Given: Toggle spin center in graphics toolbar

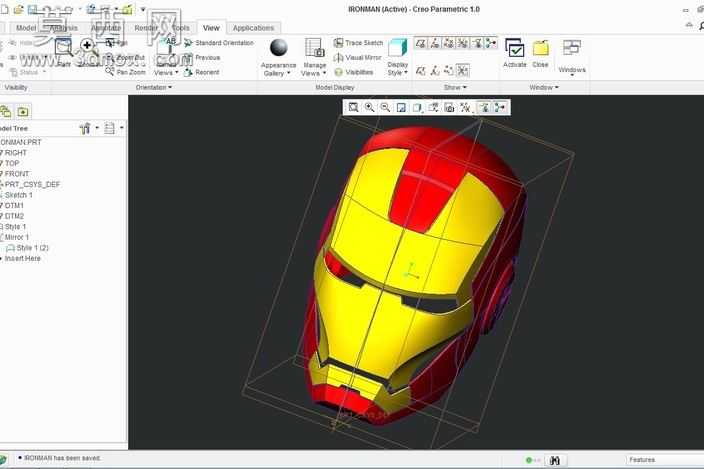Looking at the screenshot, I should [x=499, y=107].
